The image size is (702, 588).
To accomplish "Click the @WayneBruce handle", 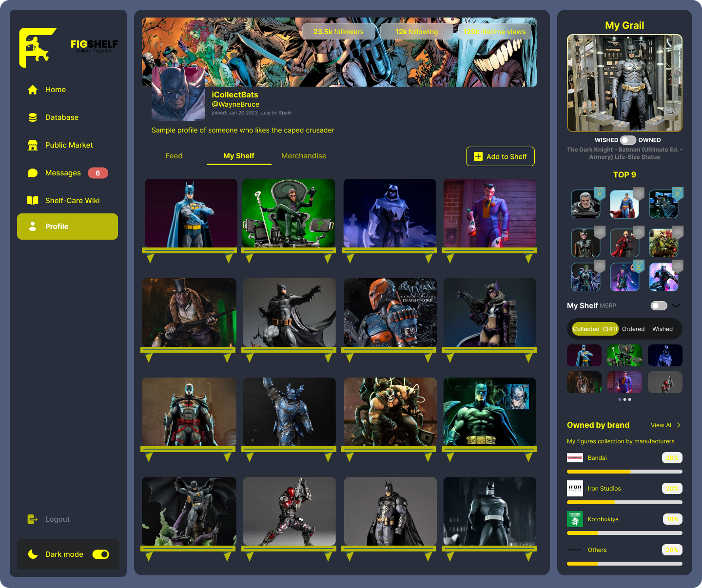I will click(235, 104).
